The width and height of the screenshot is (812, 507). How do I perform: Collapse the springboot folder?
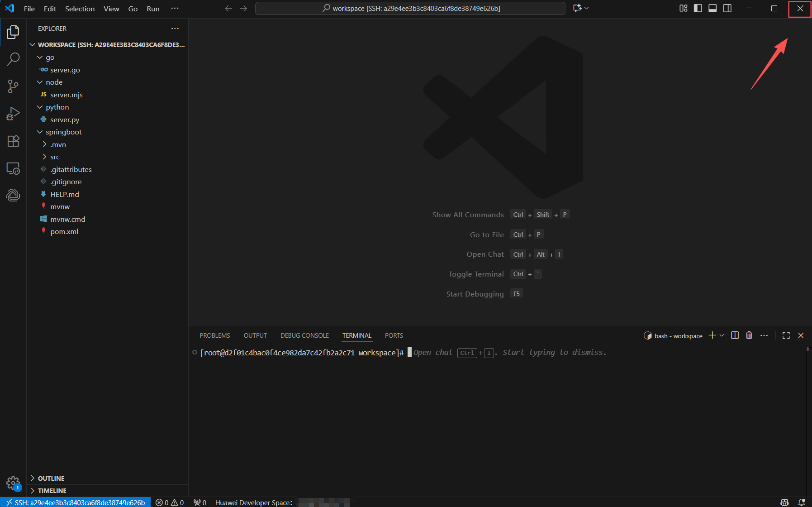click(108, 132)
